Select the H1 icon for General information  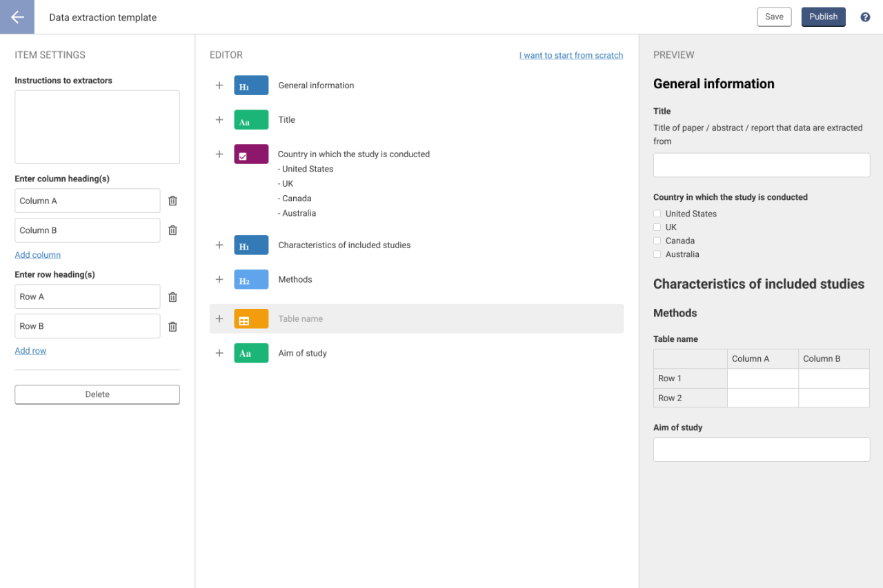(251, 85)
